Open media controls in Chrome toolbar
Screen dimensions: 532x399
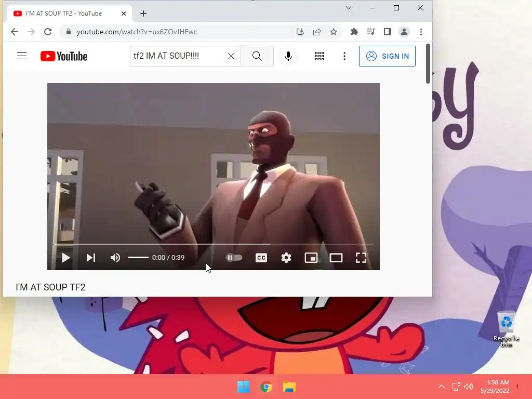[x=371, y=32]
